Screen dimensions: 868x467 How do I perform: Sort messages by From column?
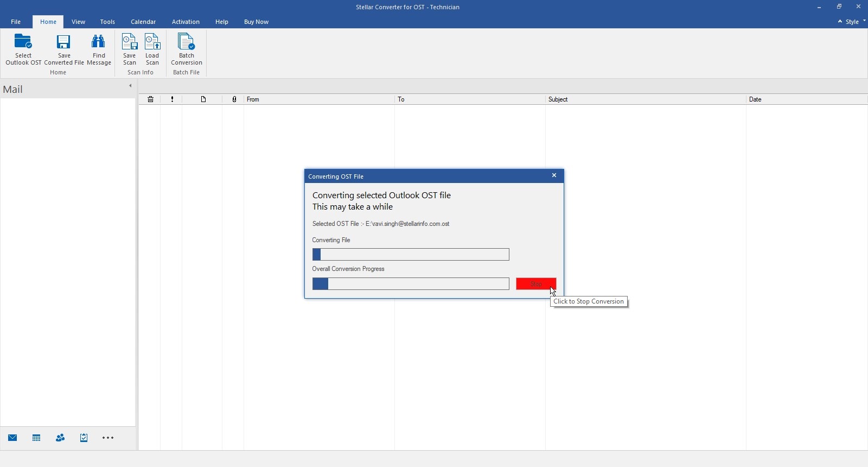319,99
